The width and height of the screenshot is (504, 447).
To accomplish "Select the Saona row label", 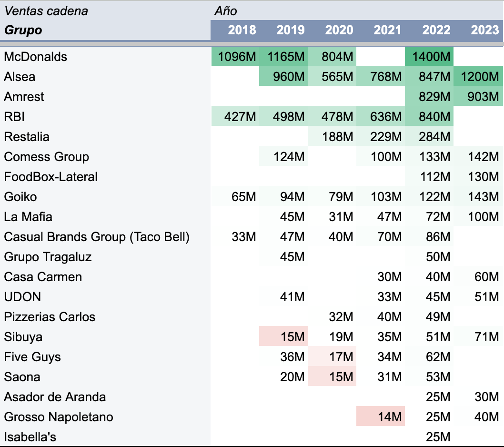I will pos(22,377).
